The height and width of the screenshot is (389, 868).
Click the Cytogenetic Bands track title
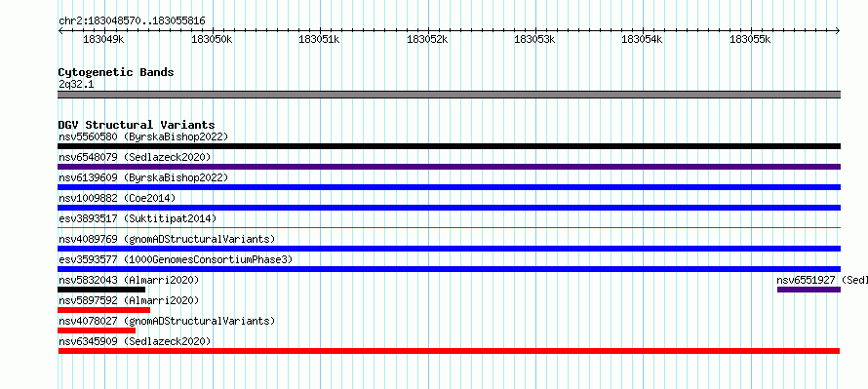pyautogui.click(x=116, y=72)
